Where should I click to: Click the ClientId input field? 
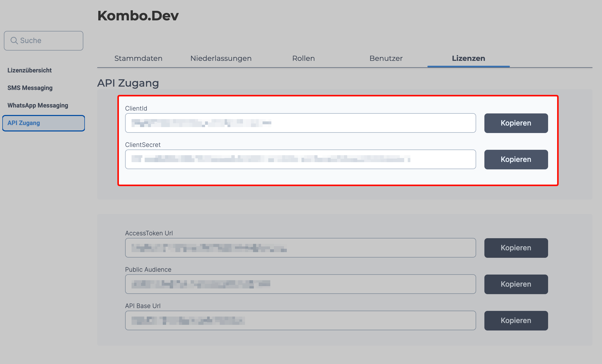tap(300, 123)
